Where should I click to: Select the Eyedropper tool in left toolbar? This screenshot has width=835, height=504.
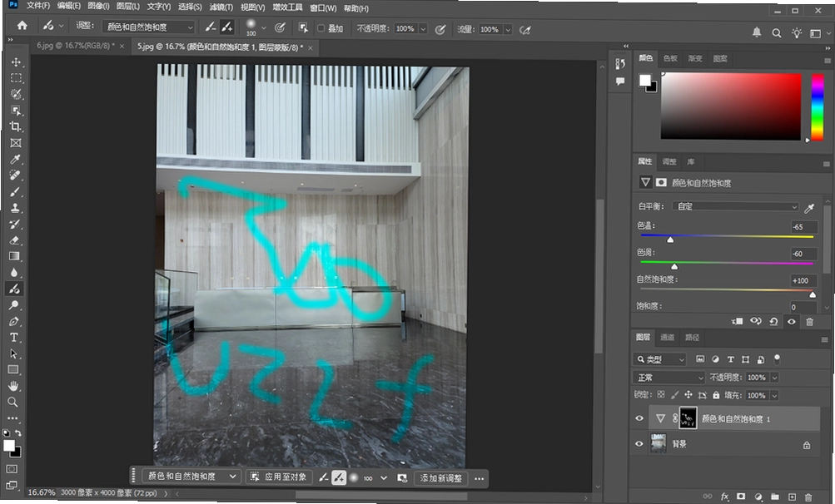pos(16,159)
